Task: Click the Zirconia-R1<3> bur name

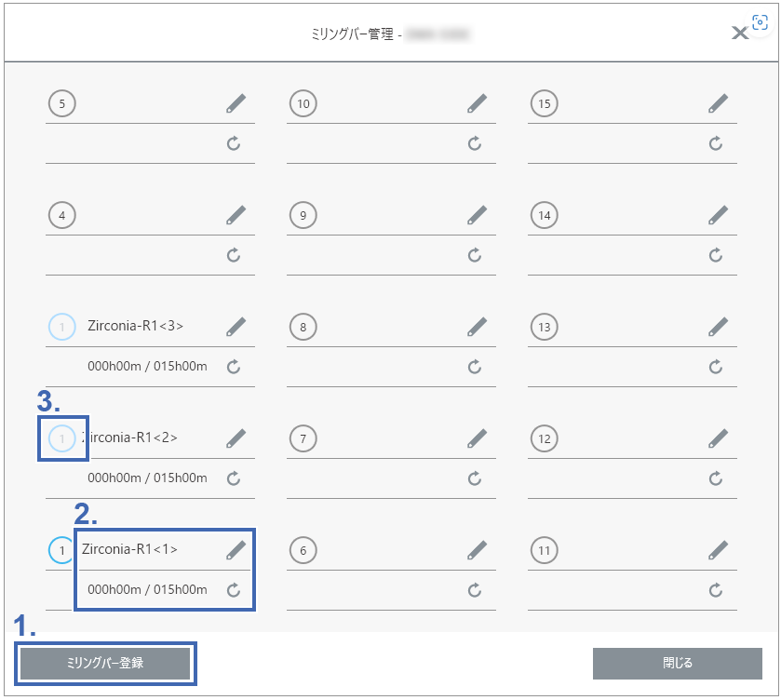Action: (135, 326)
